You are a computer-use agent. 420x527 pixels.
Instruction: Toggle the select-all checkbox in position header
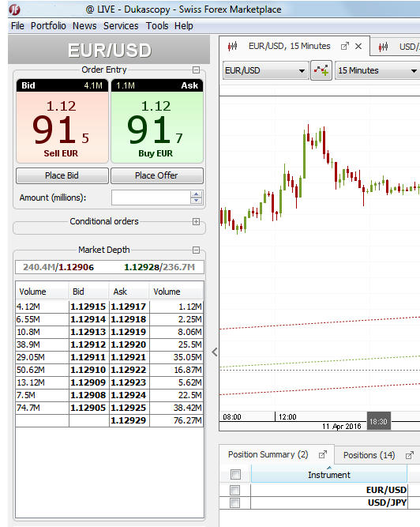click(x=235, y=474)
